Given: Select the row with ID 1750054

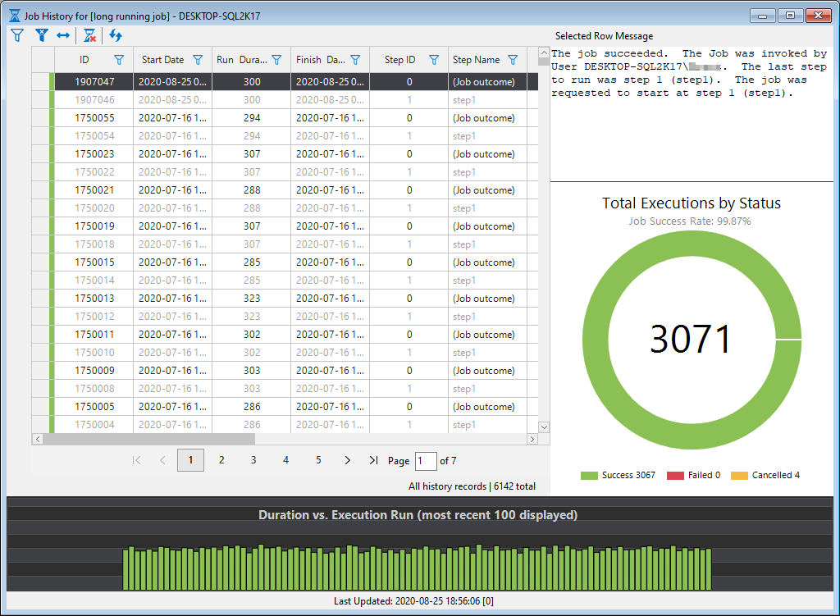Looking at the screenshot, I should click(x=285, y=136).
